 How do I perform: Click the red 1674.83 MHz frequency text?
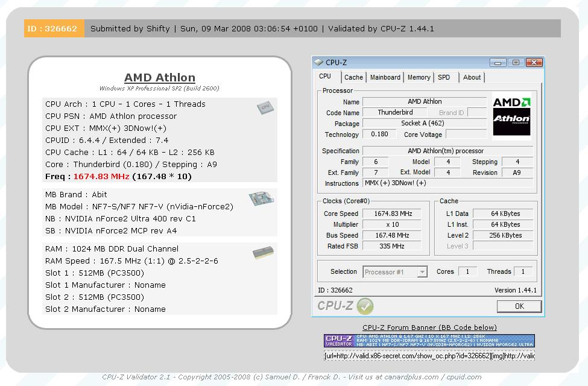pyautogui.click(x=101, y=176)
